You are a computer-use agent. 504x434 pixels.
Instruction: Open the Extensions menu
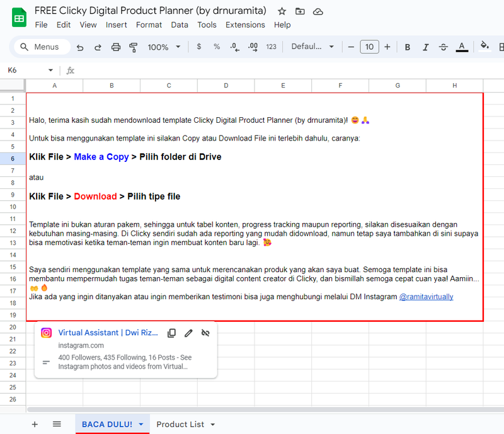(245, 25)
